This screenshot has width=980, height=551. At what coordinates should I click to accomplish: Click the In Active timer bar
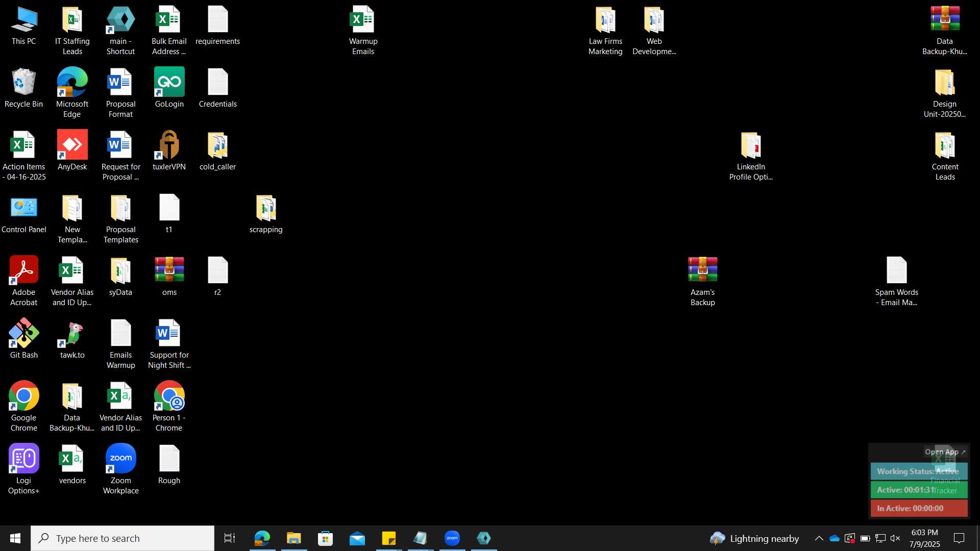(x=919, y=508)
